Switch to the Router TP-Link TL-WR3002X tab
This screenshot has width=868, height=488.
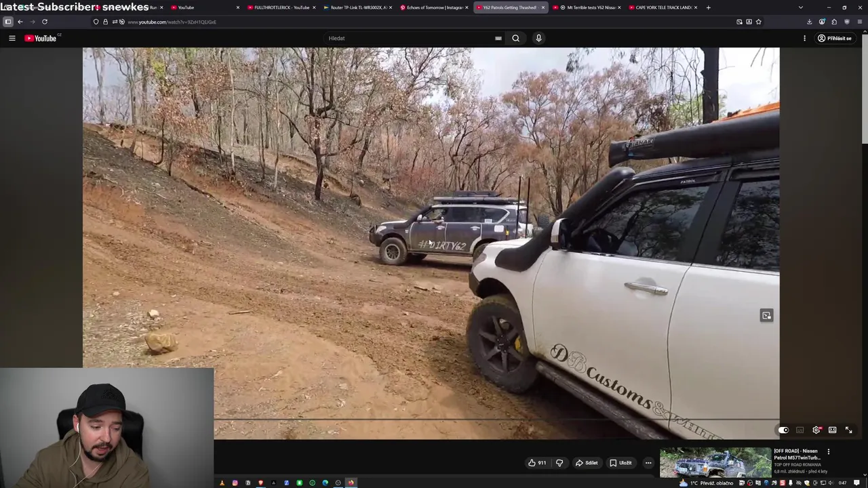point(357,7)
